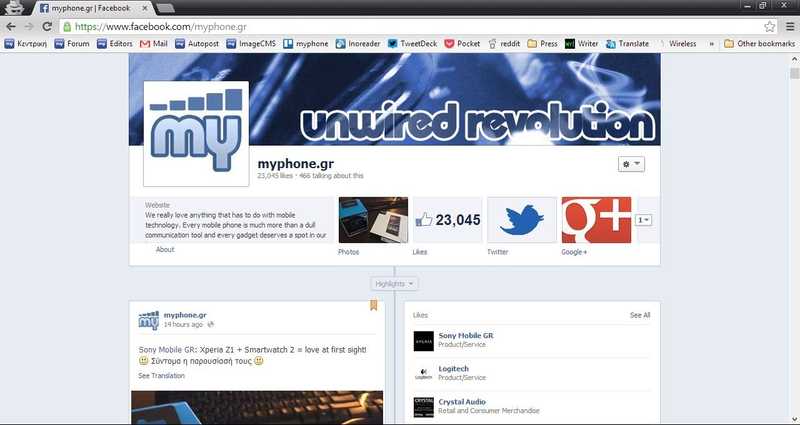Open the Chrome menu icon

point(788,26)
